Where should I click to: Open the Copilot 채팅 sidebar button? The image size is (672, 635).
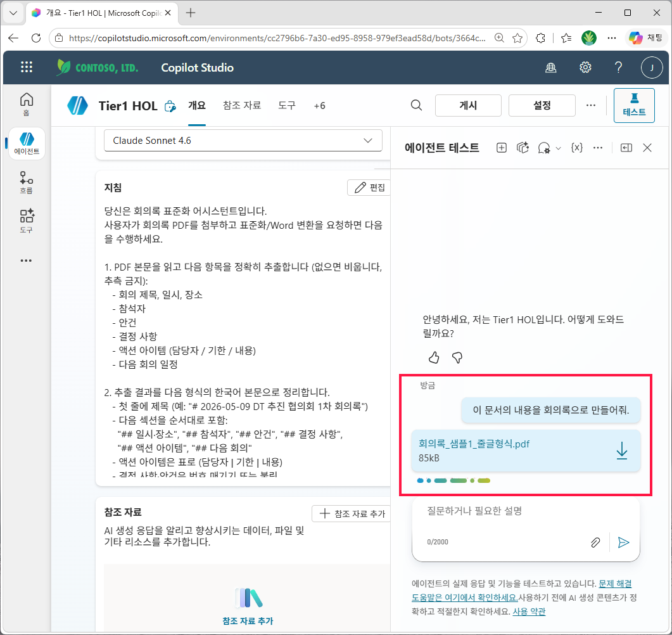tap(645, 38)
